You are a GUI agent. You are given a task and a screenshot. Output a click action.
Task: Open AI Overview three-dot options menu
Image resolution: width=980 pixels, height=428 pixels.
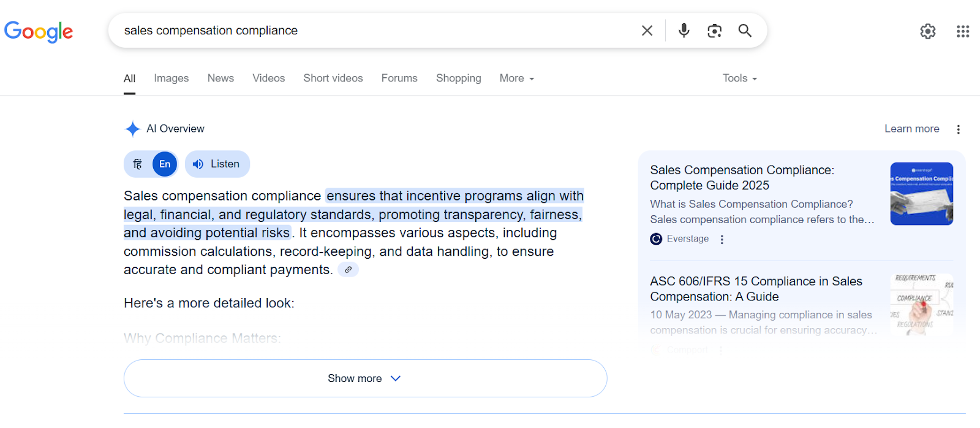click(959, 129)
